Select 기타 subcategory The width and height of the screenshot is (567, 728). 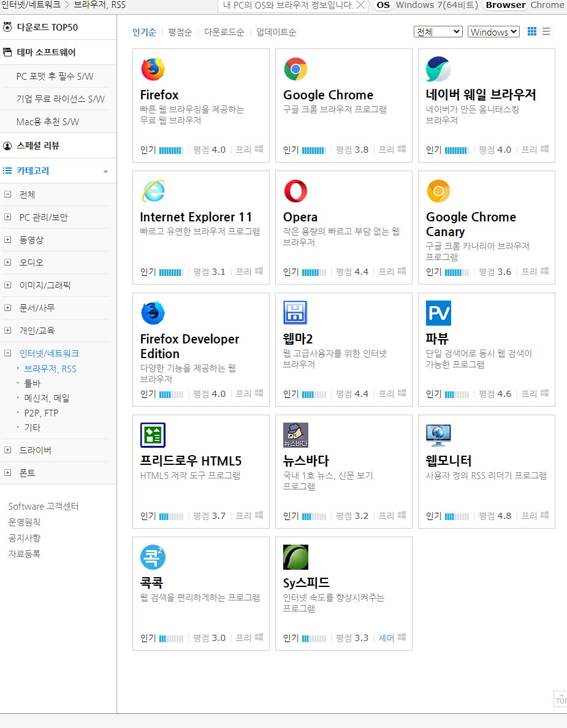32,427
